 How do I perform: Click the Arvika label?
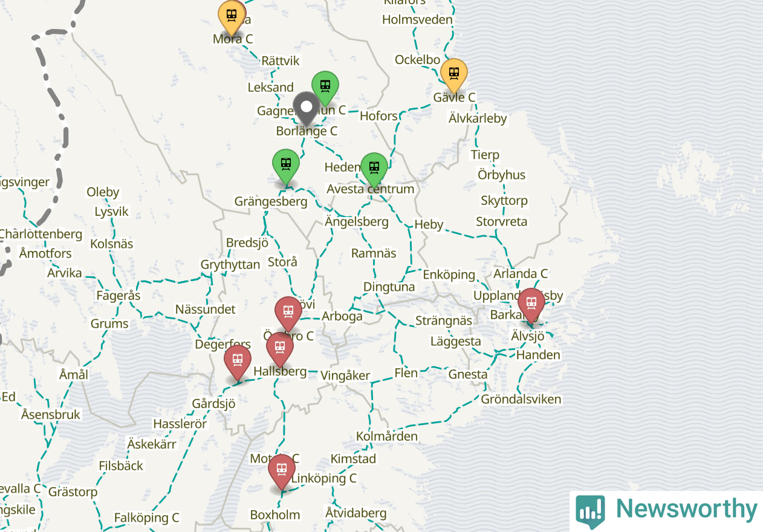[65, 273]
